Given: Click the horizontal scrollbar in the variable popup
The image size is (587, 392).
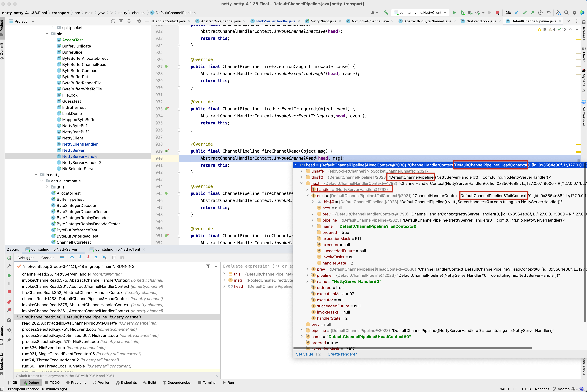Looking at the screenshot, I should [412, 348].
